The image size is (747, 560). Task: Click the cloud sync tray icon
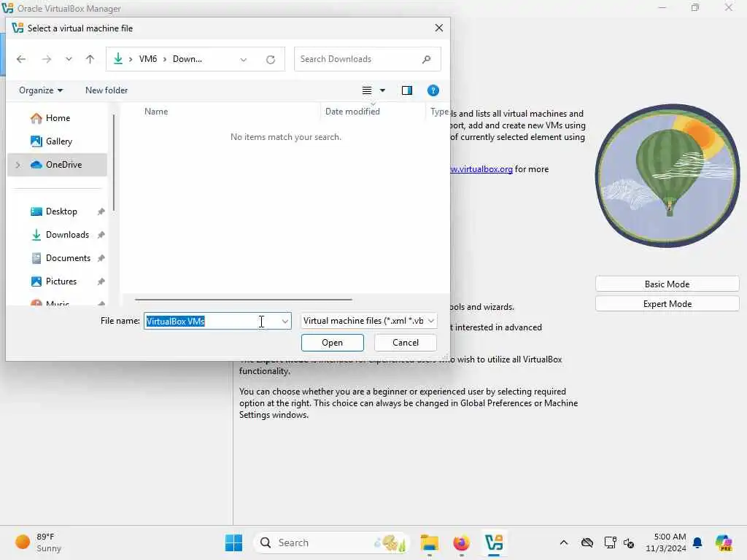[x=587, y=542]
